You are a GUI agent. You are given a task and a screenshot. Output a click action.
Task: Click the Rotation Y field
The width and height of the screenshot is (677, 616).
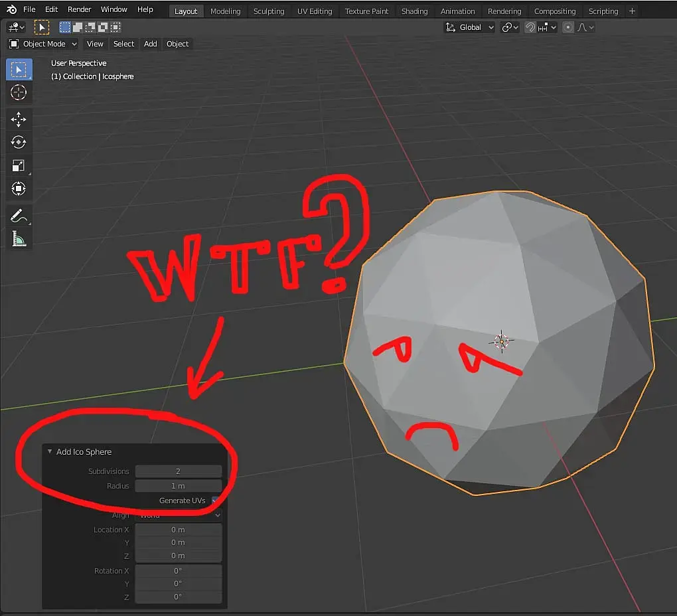point(179,583)
